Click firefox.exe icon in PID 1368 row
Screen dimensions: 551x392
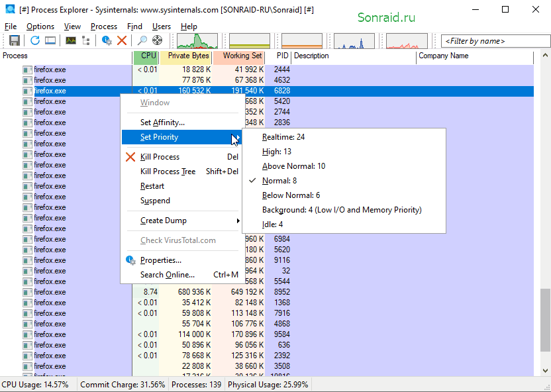click(x=27, y=303)
